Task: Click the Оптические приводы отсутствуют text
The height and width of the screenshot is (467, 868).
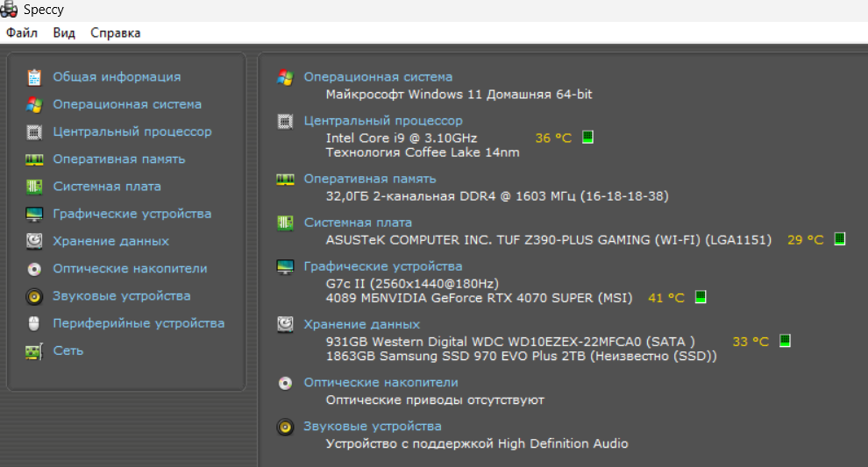Action: [435, 400]
